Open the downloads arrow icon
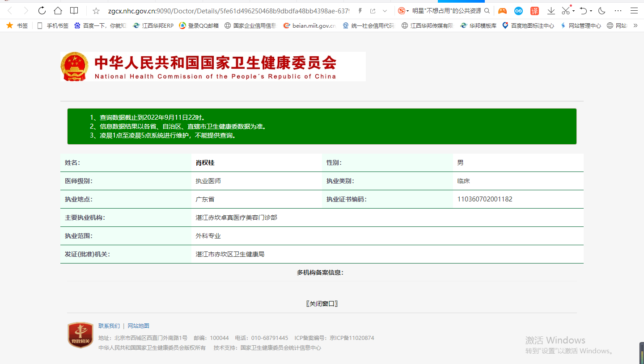Viewport: 644px width, 364px height. pos(551,11)
